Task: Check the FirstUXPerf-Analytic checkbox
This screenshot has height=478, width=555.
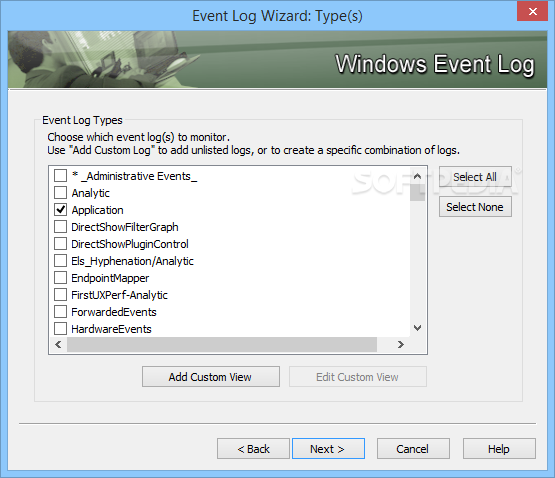Action: click(61, 294)
